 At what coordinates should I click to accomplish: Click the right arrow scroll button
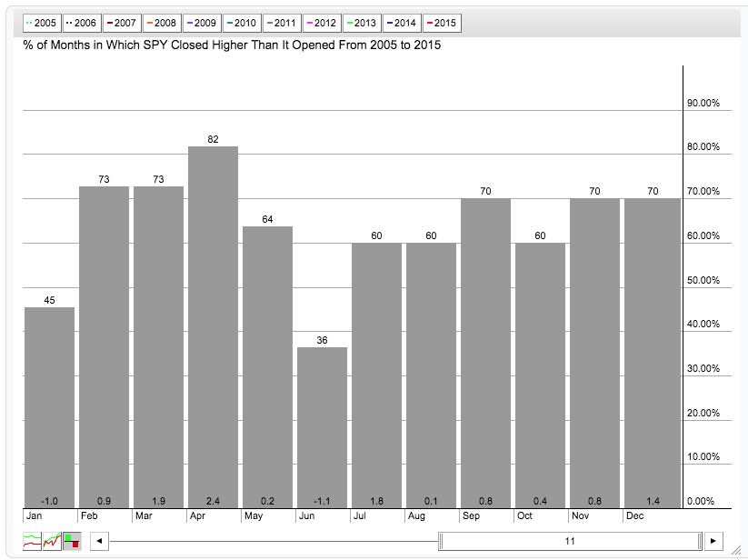pyautogui.click(x=713, y=541)
